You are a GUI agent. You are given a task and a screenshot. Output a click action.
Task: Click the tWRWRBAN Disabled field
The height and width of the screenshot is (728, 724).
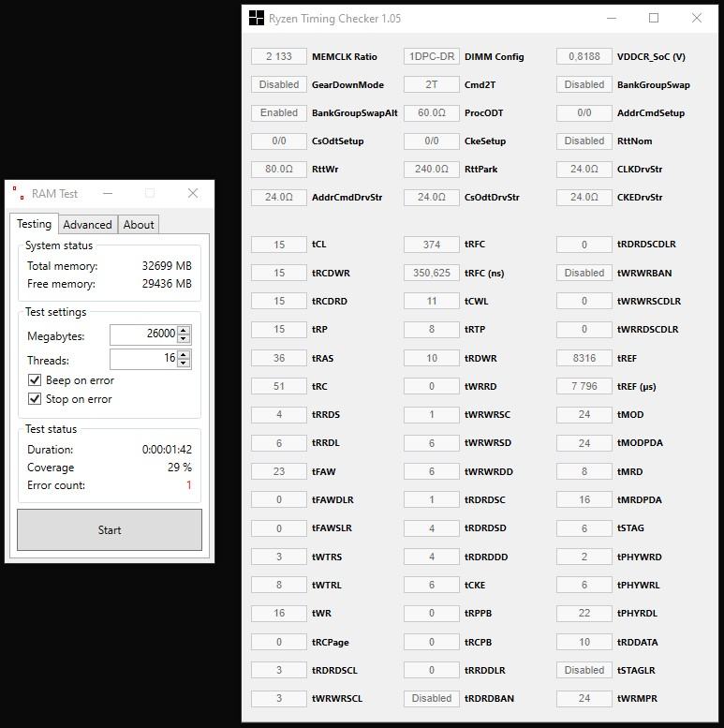click(584, 273)
